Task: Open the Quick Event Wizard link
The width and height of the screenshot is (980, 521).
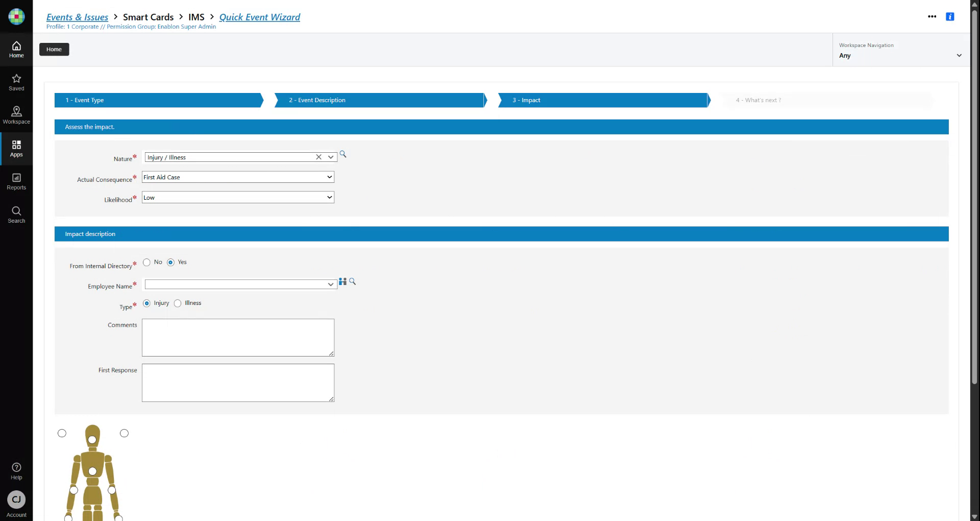Action: click(259, 17)
